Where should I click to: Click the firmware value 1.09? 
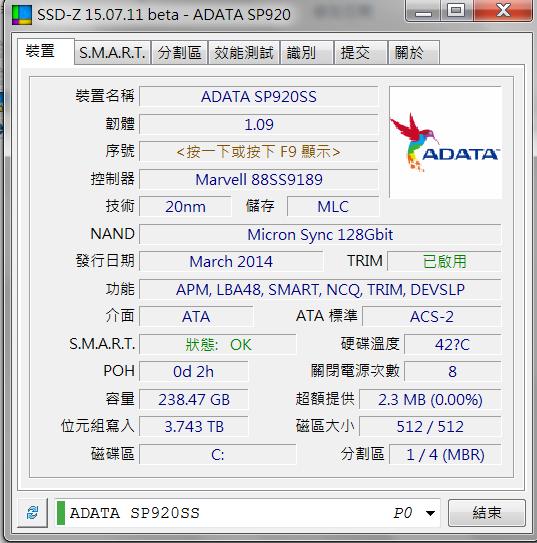coord(258,124)
